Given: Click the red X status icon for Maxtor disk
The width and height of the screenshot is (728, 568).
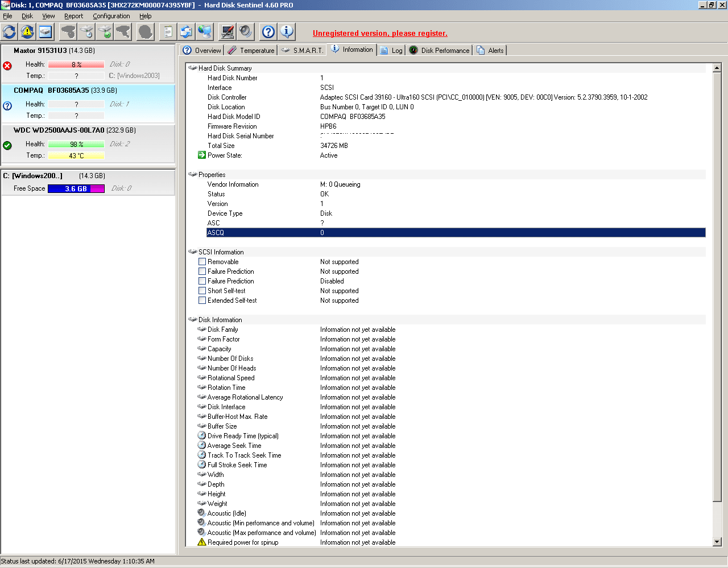Looking at the screenshot, I should 7,66.
